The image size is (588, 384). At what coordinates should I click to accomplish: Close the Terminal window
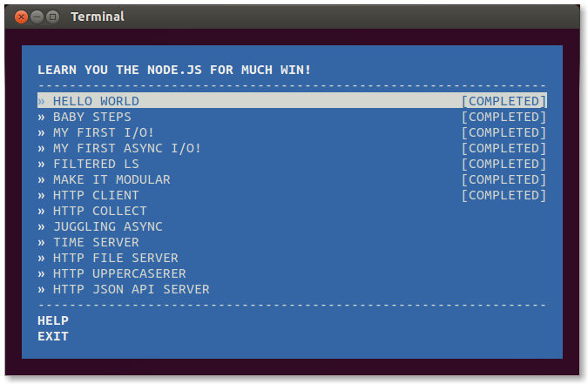(22, 17)
